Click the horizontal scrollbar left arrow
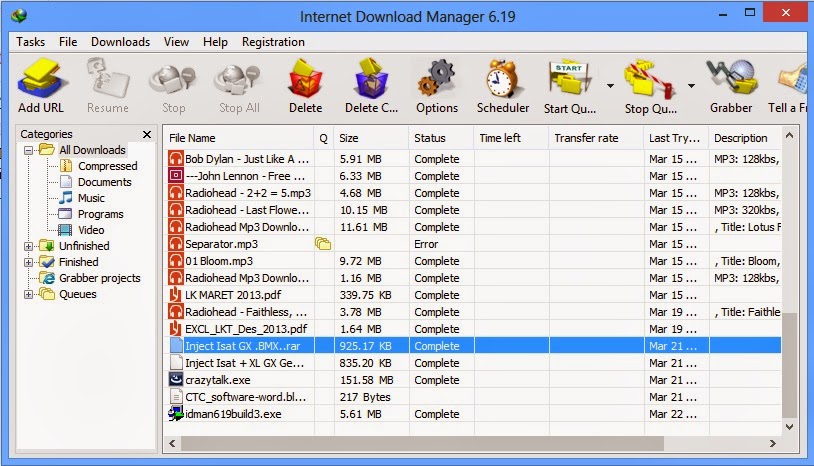 172,443
